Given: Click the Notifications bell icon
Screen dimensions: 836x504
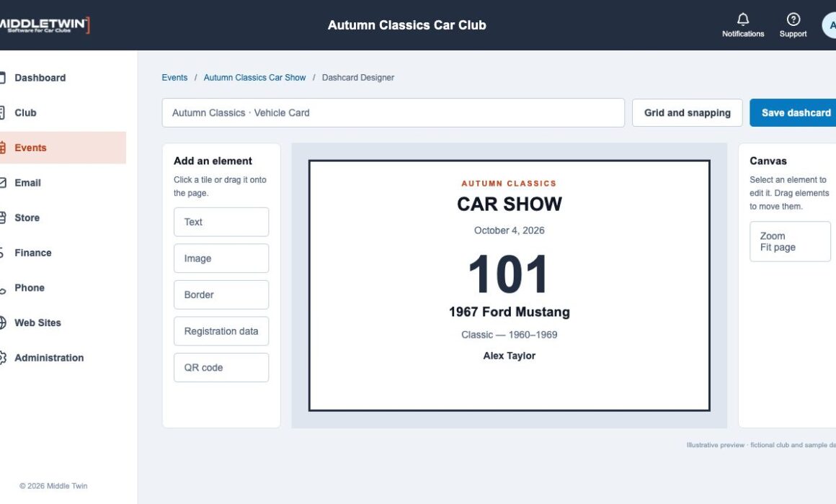Looking at the screenshot, I should click(x=743, y=19).
